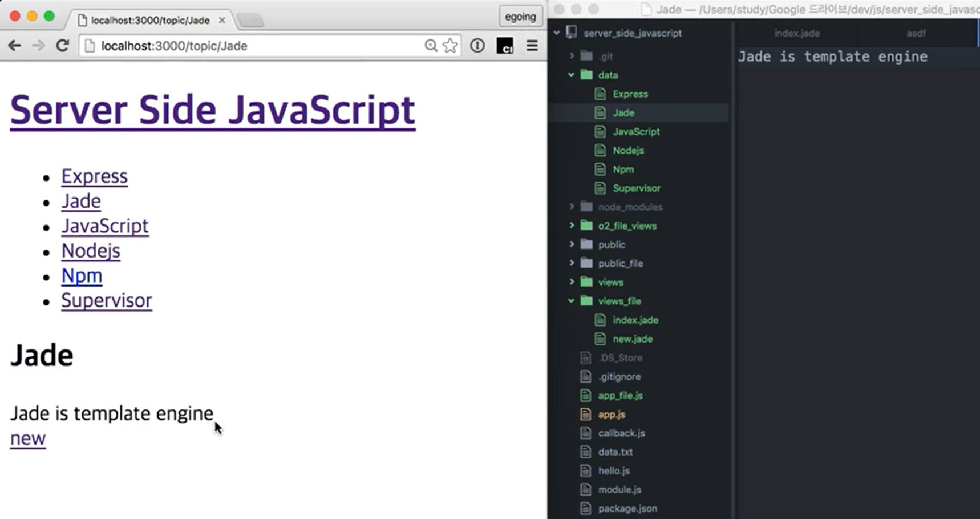Open app_file.js in the editor
This screenshot has width=980, height=519.
tap(620, 395)
